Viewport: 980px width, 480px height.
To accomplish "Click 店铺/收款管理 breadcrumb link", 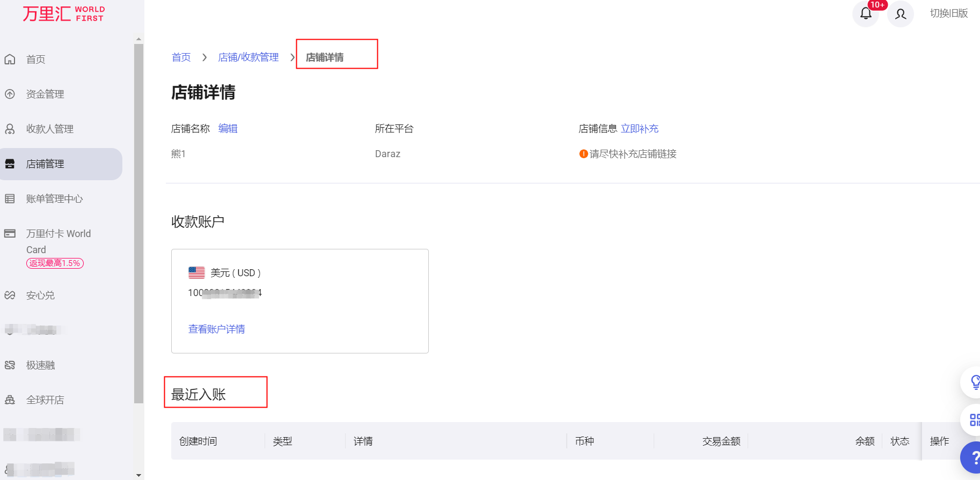I will (248, 57).
